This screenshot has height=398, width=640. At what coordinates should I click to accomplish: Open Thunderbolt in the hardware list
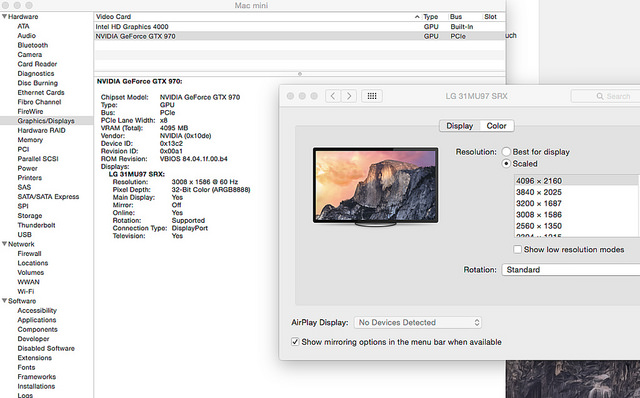click(x=36, y=225)
